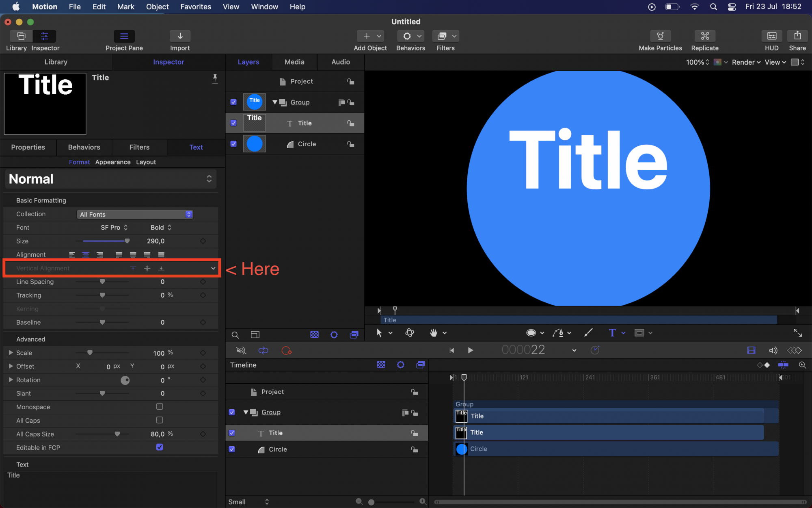Pin the Inspector with pin icon
The width and height of the screenshot is (812, 508).
[x=215, y=78]
